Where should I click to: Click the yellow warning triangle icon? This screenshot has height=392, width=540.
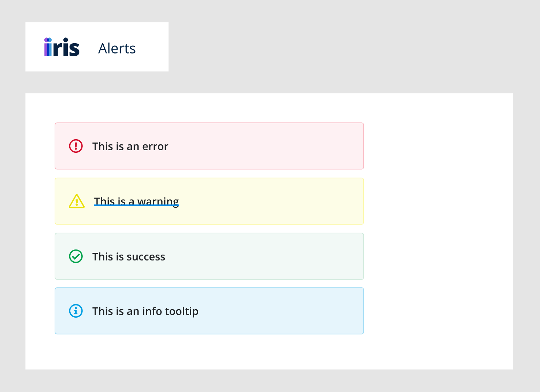[77, 201]
